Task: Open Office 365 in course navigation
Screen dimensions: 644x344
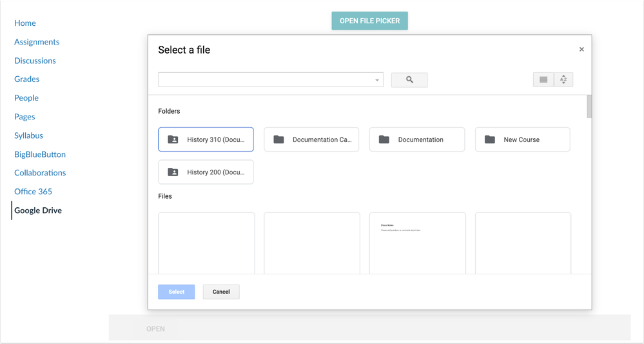Action: [34, 192]
